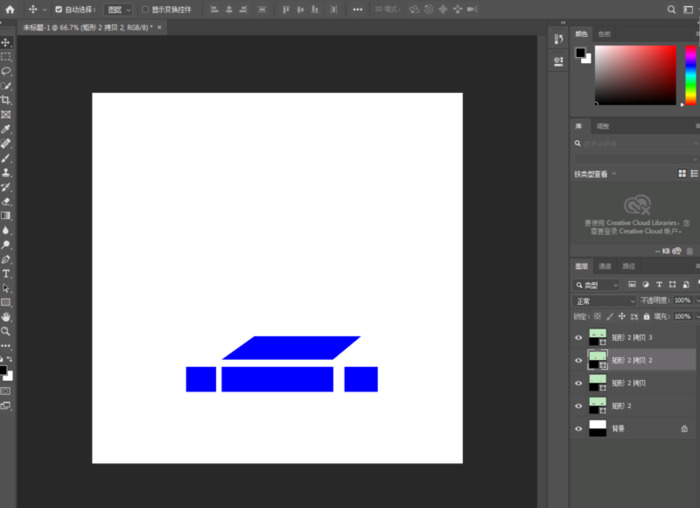This screenshot has height=508, width=700.
Task: Select the Crop tool
Action: [x=6, y=100]
